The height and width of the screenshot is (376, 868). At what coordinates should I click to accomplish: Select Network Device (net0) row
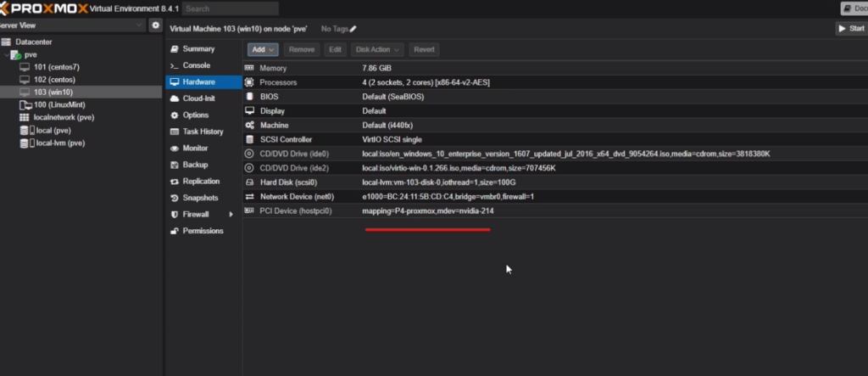[x=555, y=197]
